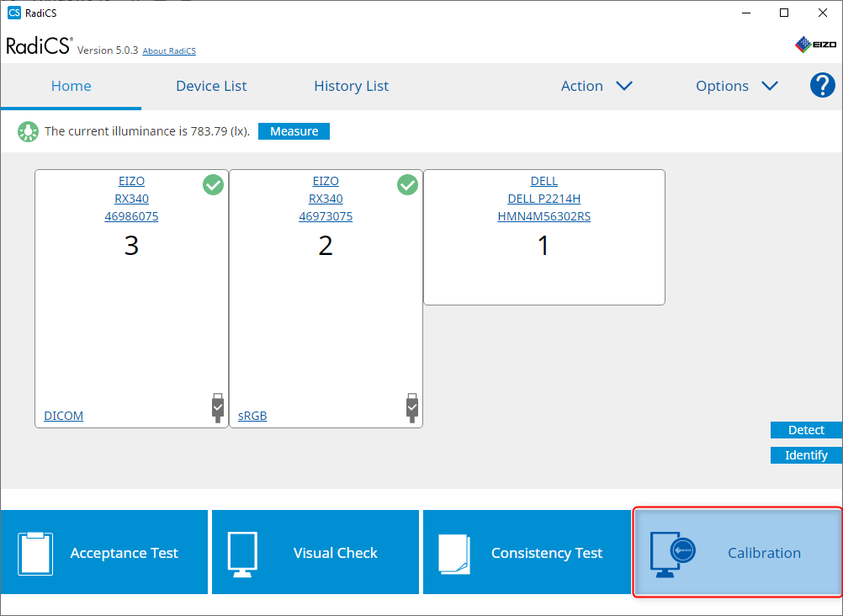Open the About RadiCS link
The width and height of the screenshot is (843, 616).
click(169, 50)
